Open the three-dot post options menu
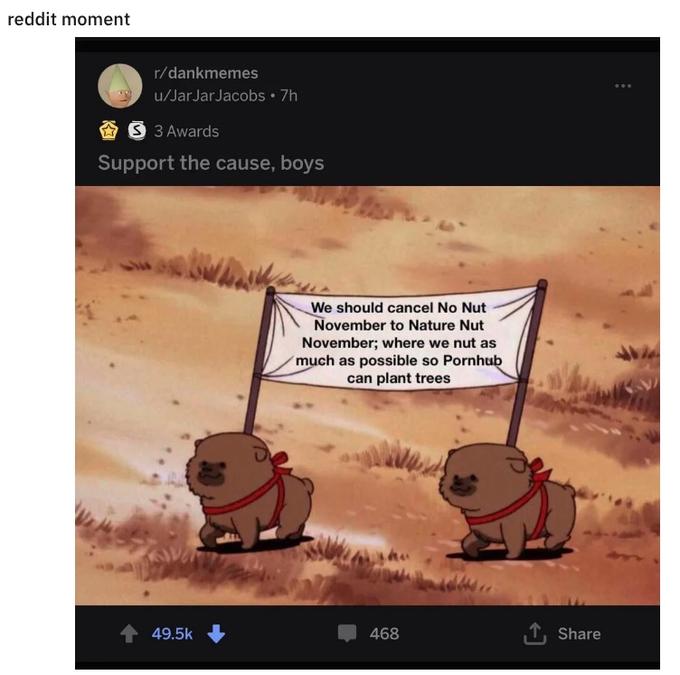 (x=623, y=86)
